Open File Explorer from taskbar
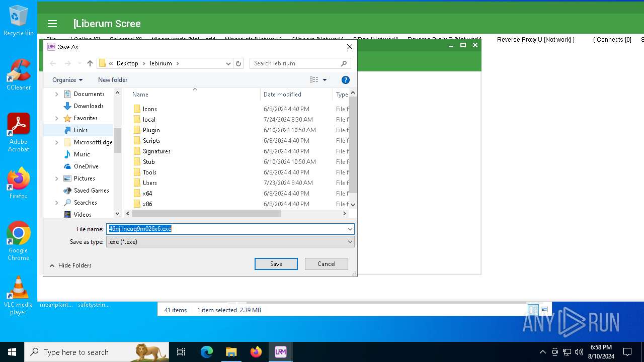 [231, 352]
